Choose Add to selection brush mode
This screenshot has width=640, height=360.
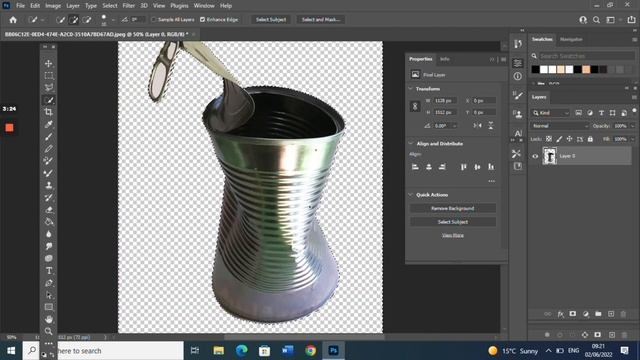73,20
